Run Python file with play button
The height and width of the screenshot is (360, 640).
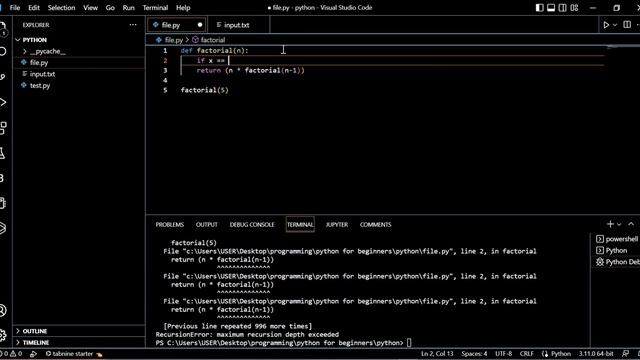pos(606,25)
